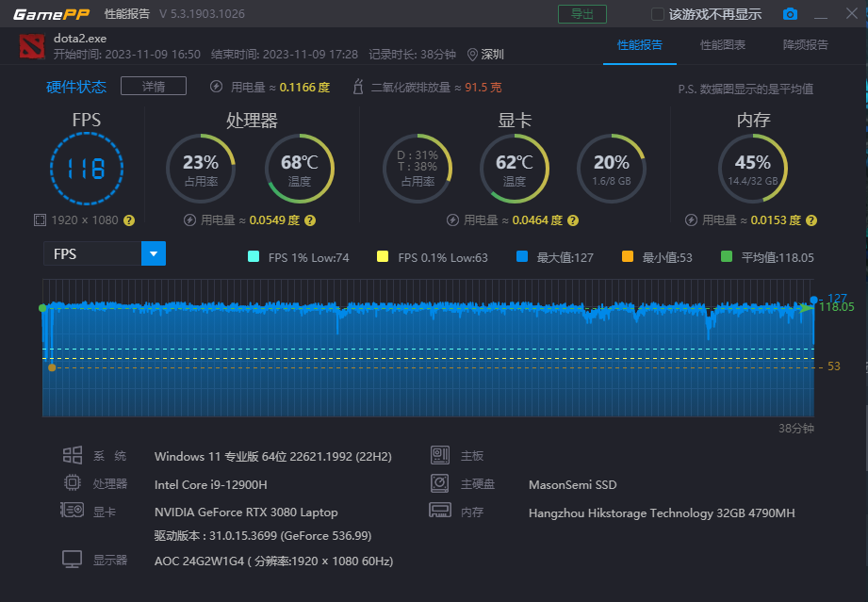This screenshot has width=868, height=602.
Task: Click the 导出 export button
Action: click(582, 14)
